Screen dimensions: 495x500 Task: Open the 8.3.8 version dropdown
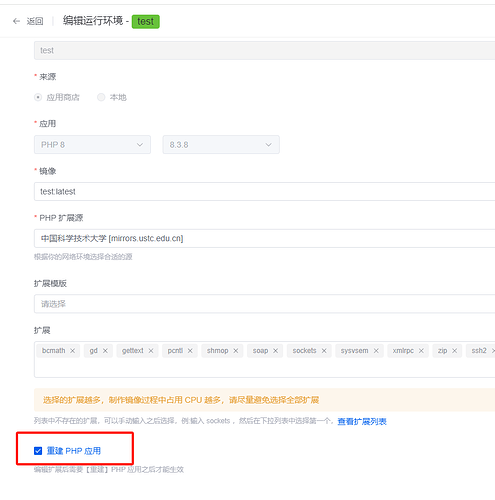(x=221, y=145)
